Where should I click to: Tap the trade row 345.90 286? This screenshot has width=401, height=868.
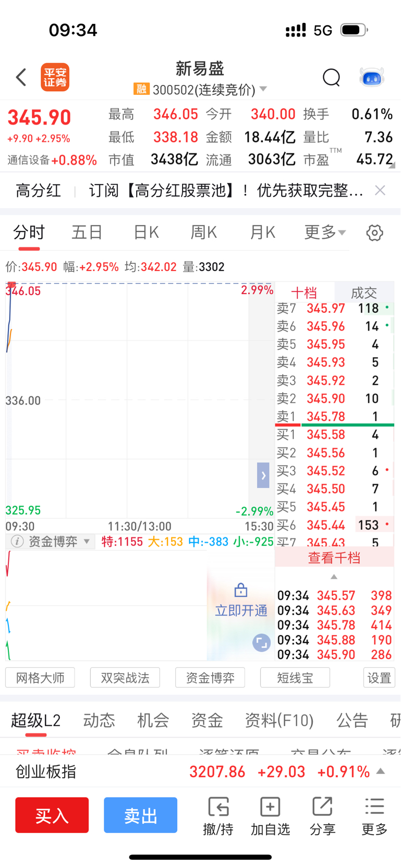click(x=335, y=654)
